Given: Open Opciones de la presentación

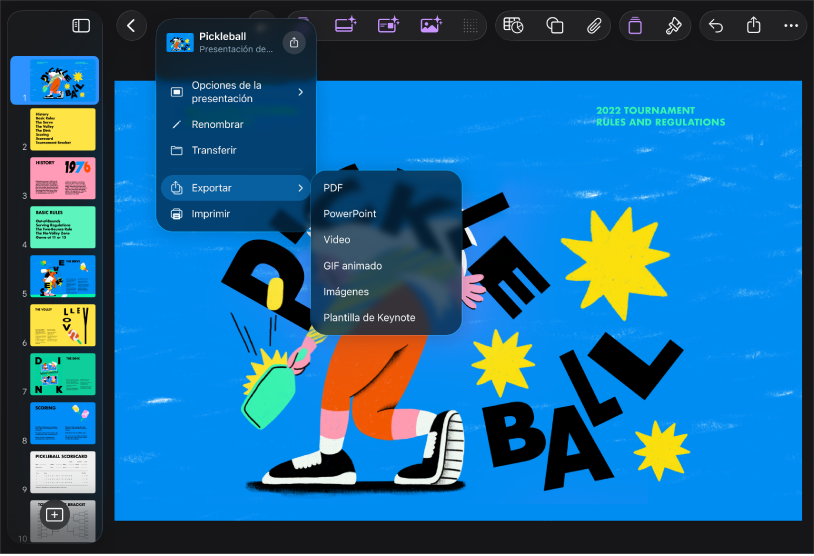Looking at the screenshot, I should tap(236, 92).
